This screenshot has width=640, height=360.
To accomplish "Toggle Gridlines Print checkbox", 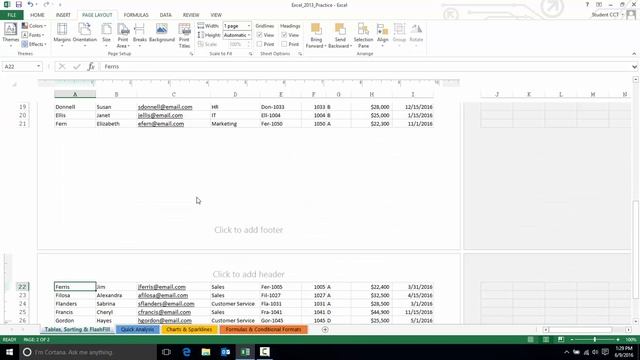I will tap(259, 44).
